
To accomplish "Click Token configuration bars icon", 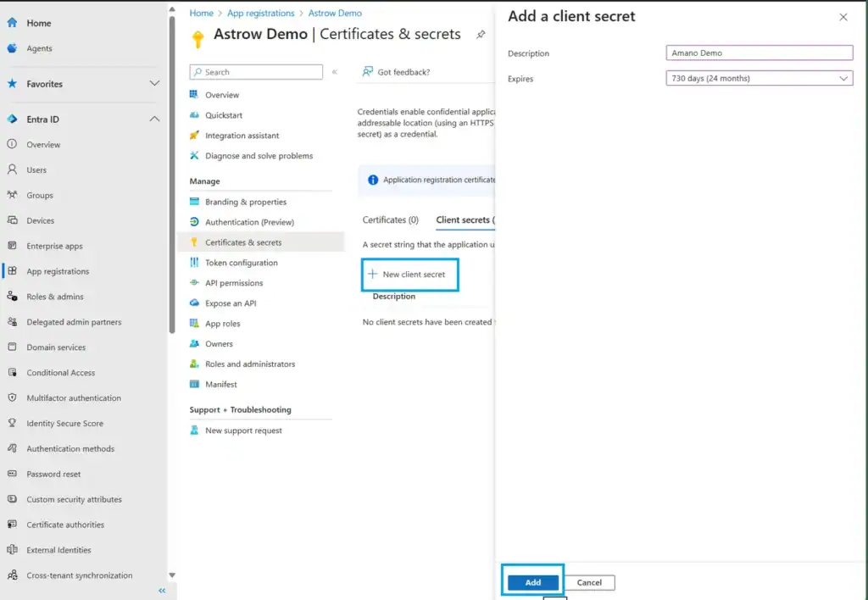I will tap(194, 263).
